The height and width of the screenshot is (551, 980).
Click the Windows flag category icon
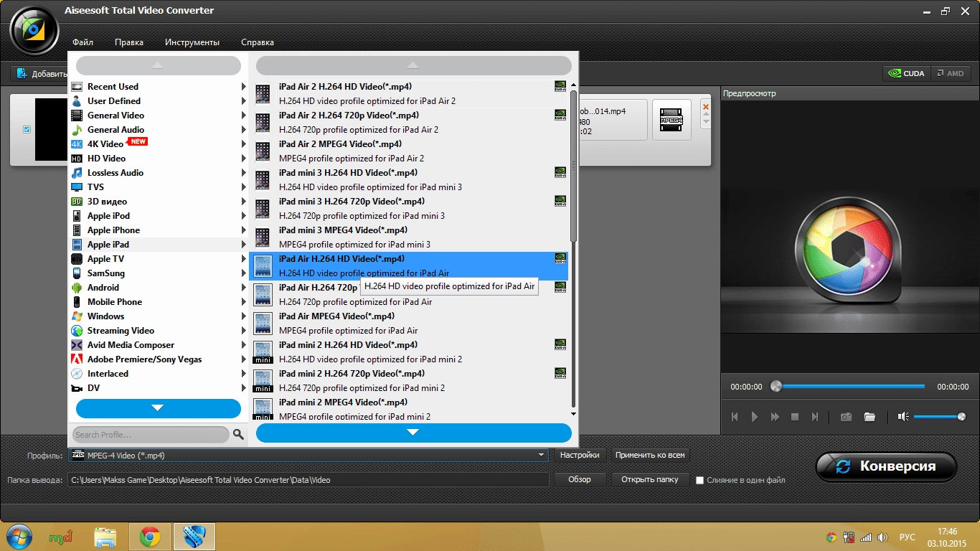[x=77, y=316]
